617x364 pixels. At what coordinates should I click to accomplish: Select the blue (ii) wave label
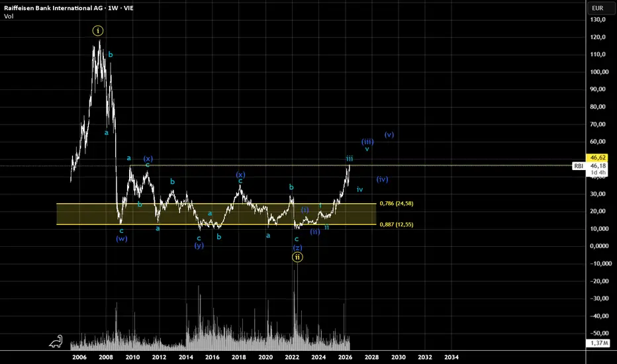[315, 232]
